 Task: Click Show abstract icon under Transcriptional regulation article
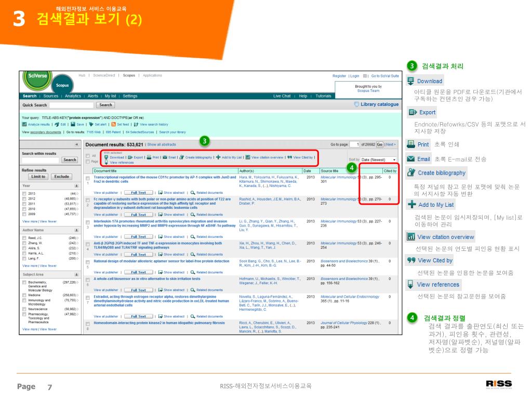161,193
